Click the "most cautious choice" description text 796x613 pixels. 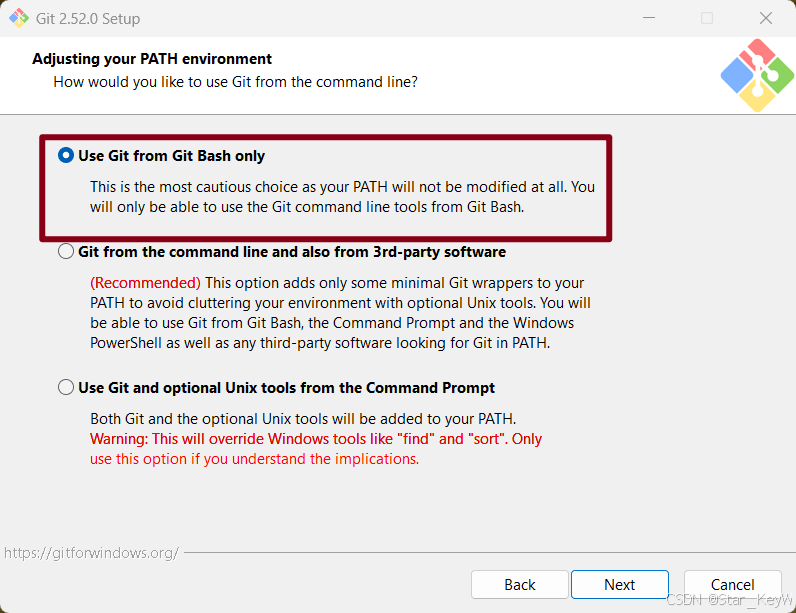pos(342,197)
